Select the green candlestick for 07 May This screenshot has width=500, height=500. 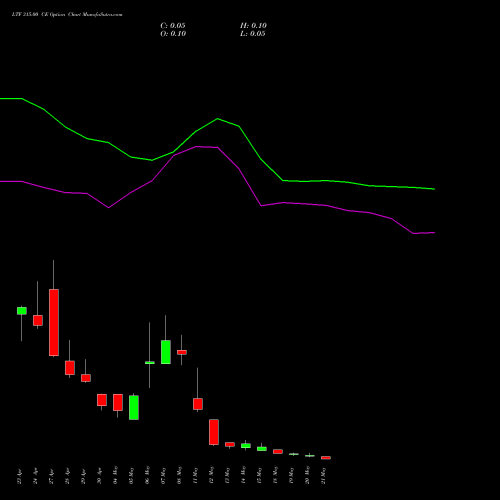click(166, 352)
